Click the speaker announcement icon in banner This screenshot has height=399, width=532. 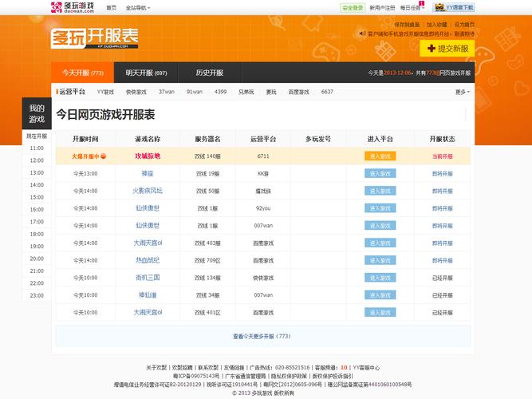363,34
